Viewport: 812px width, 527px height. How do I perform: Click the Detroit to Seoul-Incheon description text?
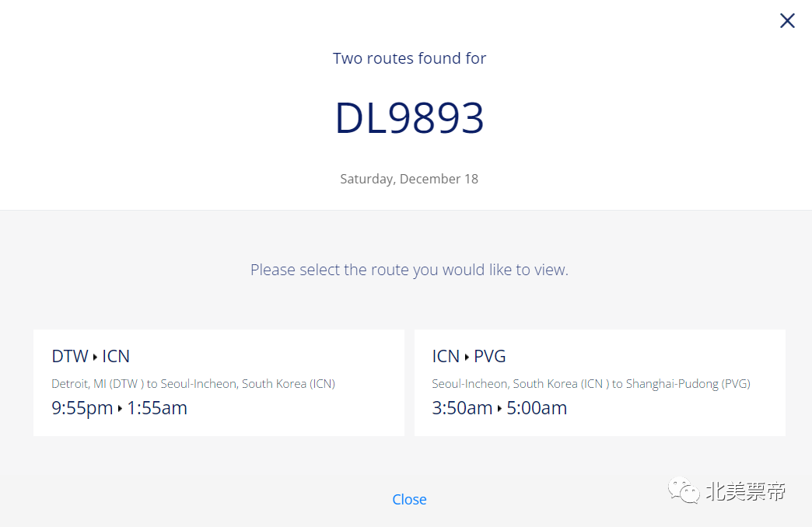tap(193, 383)
